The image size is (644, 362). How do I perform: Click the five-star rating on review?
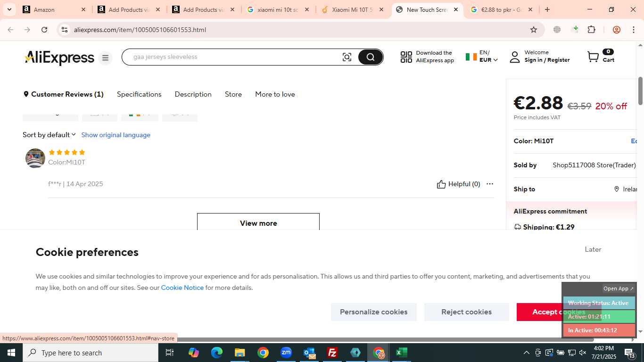66,152
